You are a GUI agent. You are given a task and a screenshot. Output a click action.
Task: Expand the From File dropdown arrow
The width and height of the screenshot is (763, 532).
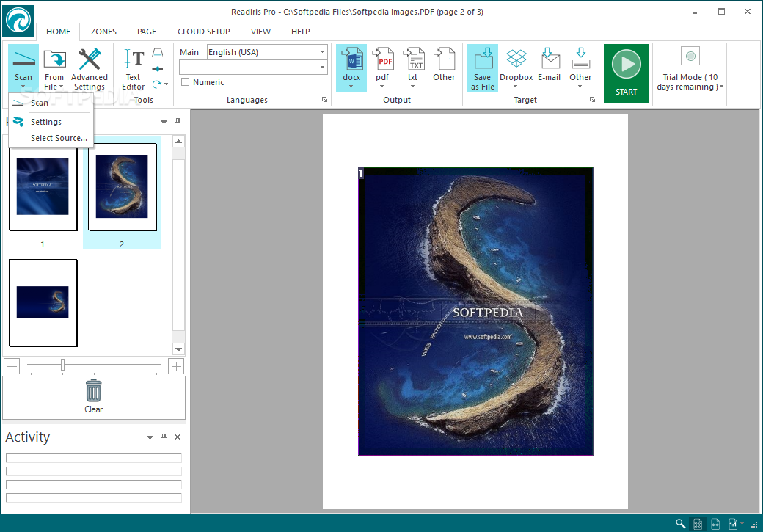tap(62, 87)
